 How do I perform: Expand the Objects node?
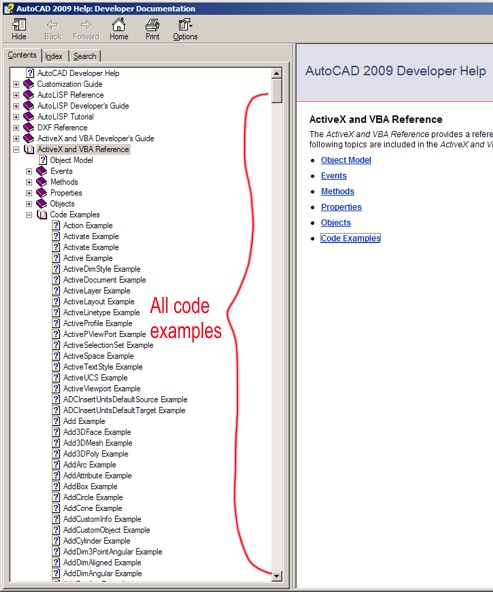coord(29,204)
